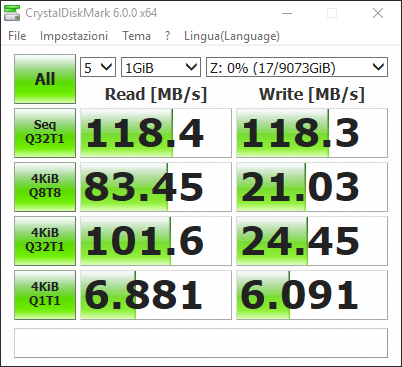Viewport: 402px width, 367px height.
Task: Click the CrystalDiskMark app icon in title bar
Action: coord(12,13)
